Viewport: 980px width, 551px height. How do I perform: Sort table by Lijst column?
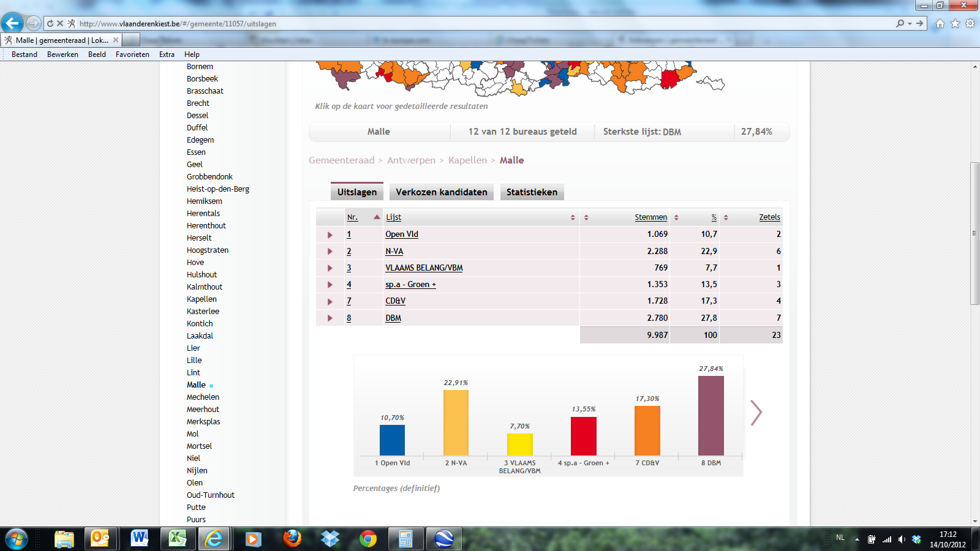coord(393,217)
